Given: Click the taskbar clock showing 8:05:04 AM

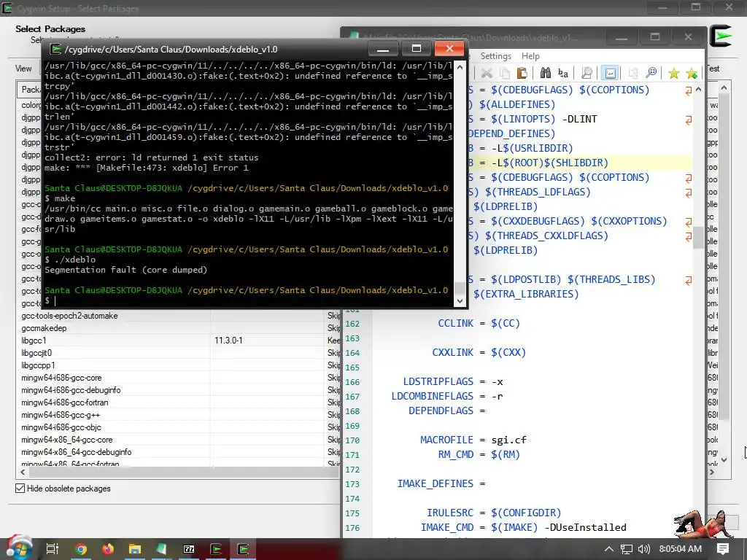Looking at the screenshot, I should (681, 549).
